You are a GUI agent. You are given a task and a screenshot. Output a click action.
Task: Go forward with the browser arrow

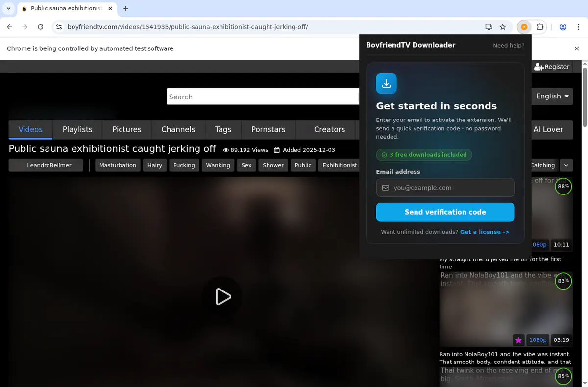click(25, 27)
